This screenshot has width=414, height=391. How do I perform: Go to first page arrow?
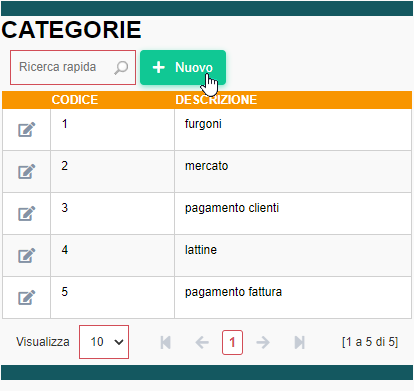point(166,342)
